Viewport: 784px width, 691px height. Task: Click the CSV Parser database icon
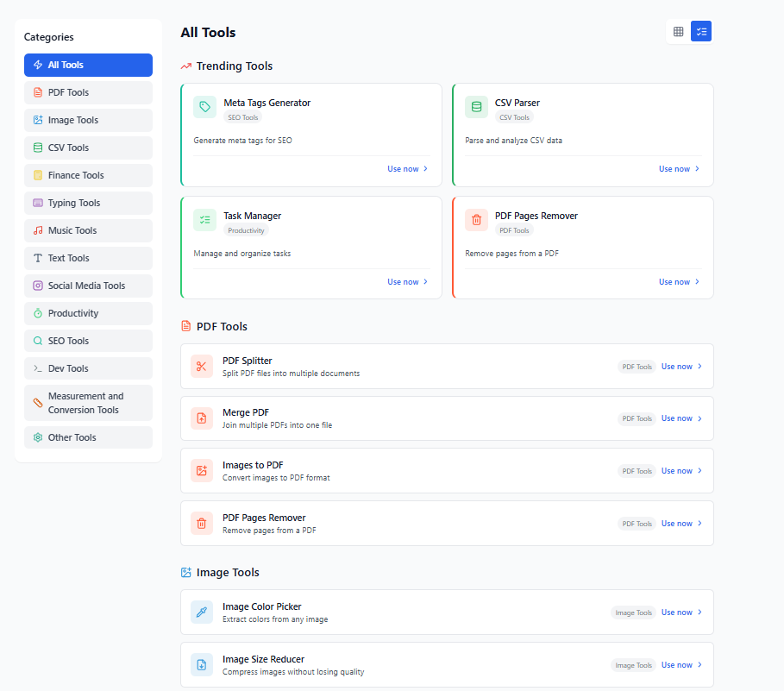[476, 107]
